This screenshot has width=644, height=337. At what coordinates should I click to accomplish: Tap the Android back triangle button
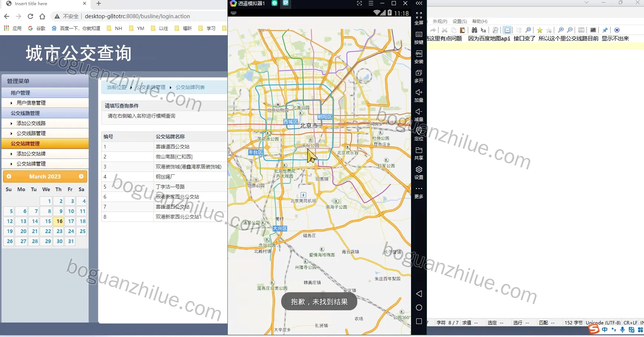(x=419, y=294)
